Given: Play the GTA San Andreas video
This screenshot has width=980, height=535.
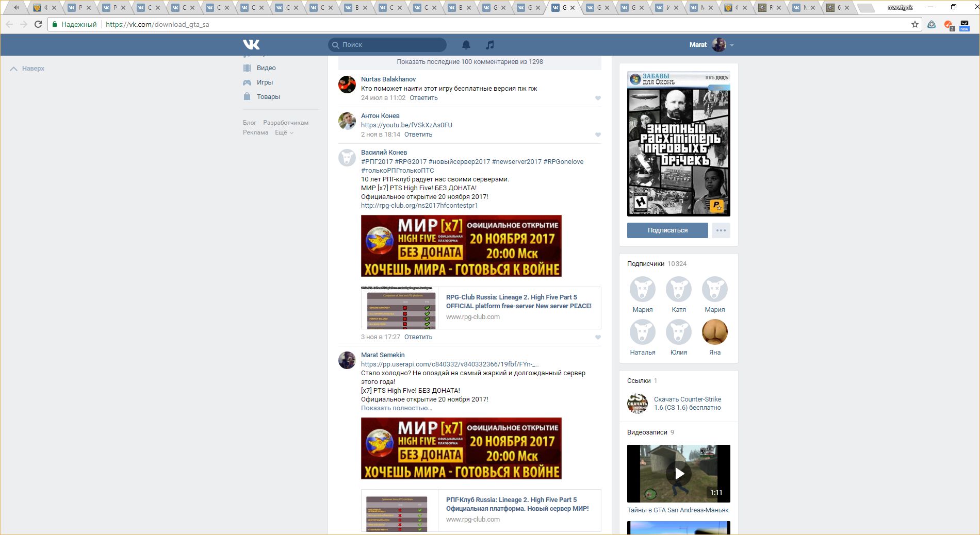Looking at the screenshot, I should (679, 473).
